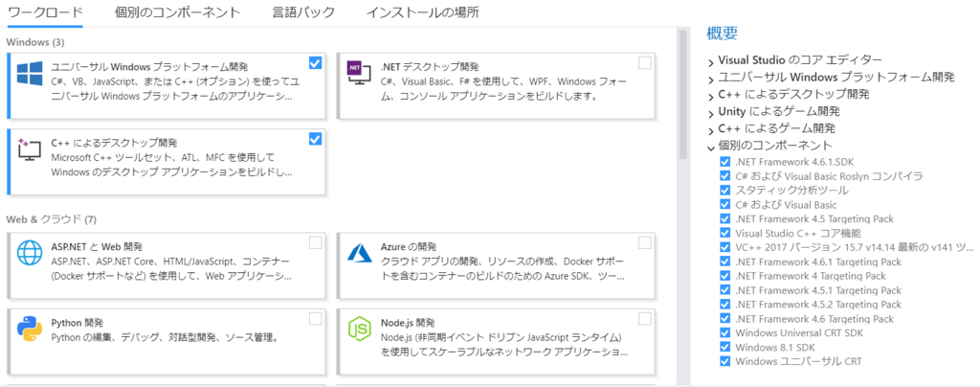Check the .NET デスクトップ開発 workload checkbox
Viewport: 980px width, 387px height.
[x=645, y=62]
